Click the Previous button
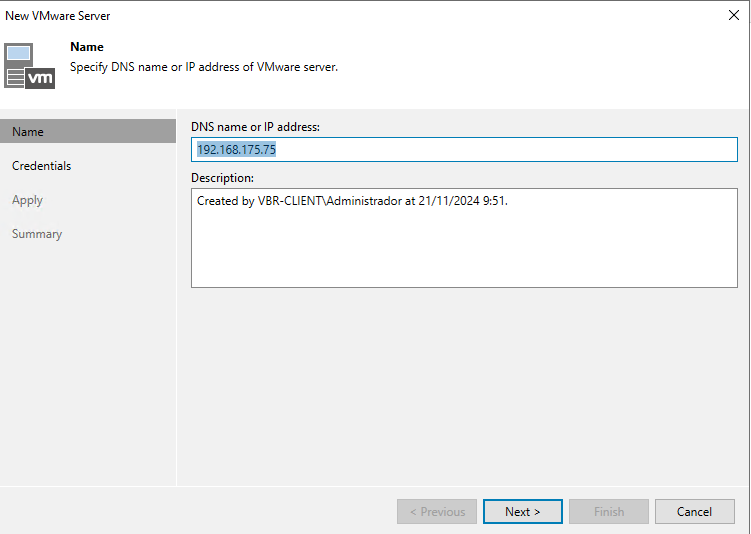Screen dimensions: 751x534 436,512
